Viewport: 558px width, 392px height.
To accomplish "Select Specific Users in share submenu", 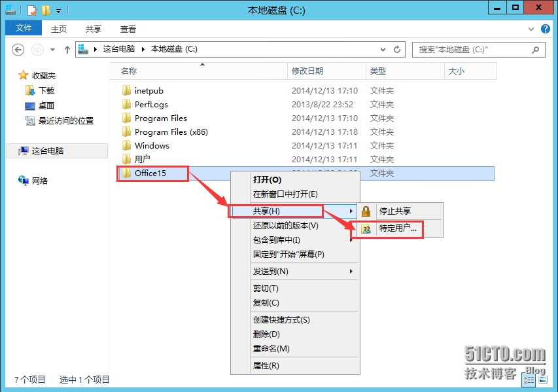I will point(398,229).
